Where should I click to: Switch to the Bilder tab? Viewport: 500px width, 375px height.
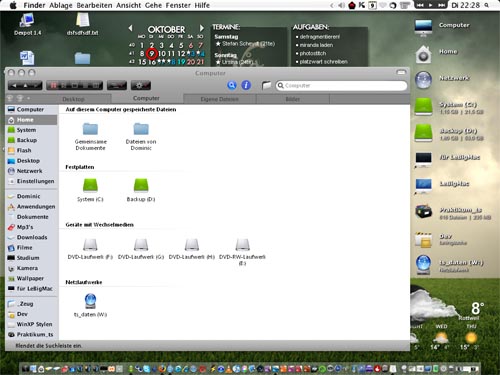292,99
